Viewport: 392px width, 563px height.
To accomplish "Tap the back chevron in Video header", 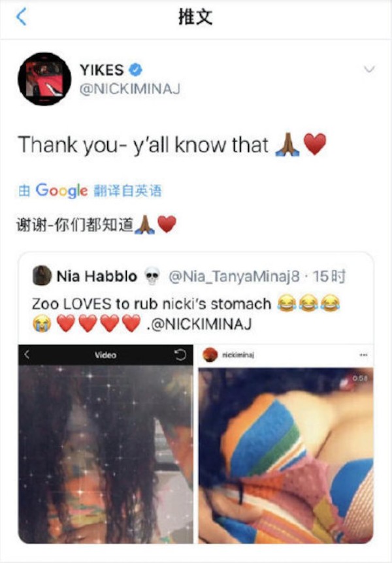I will (27, 355).
